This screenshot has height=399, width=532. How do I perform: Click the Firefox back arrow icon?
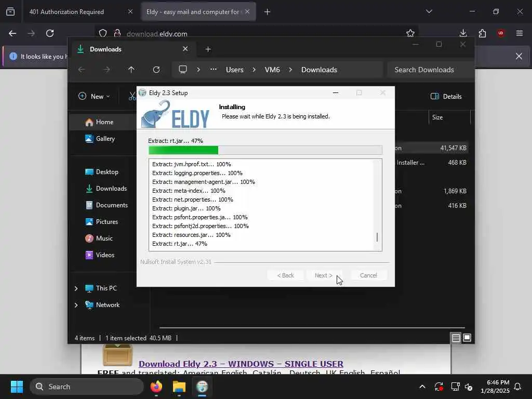(x=12, y=33)
